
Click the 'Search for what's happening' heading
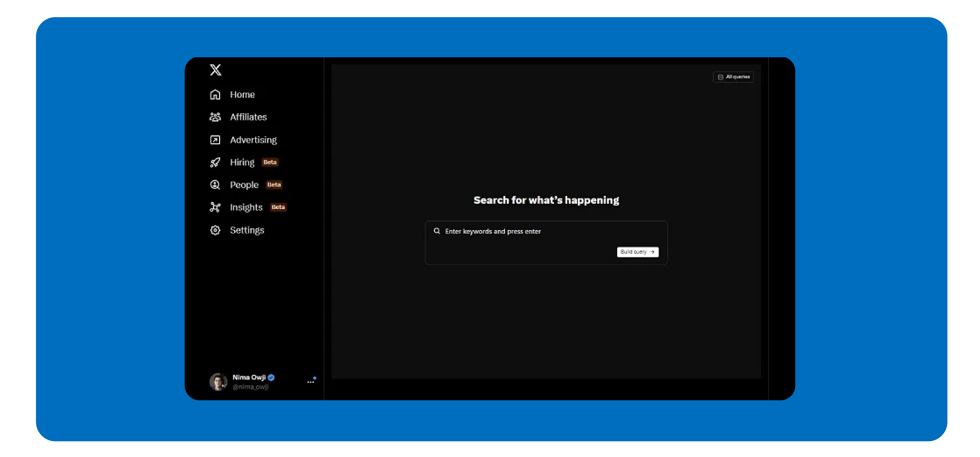tap(546, 200)
